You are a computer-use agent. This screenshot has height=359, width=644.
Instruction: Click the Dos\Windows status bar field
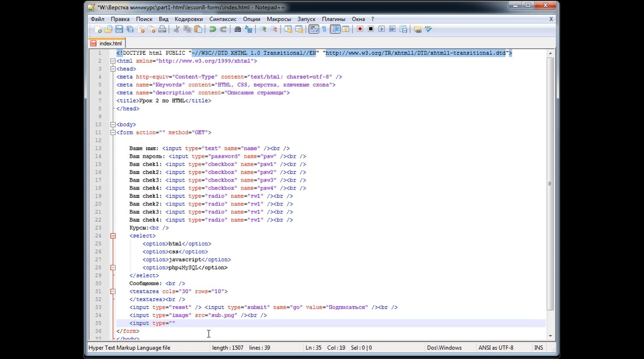click(x=444, y=348)
